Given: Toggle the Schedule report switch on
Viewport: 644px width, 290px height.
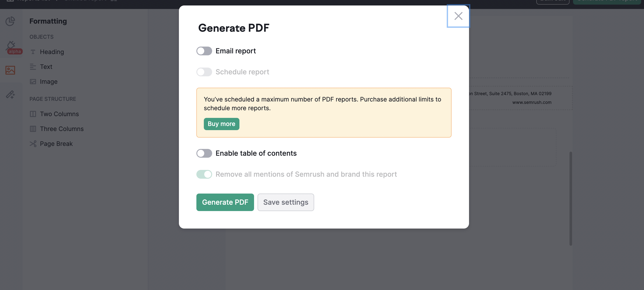Looking at the screenshot, I should (204, 72).
